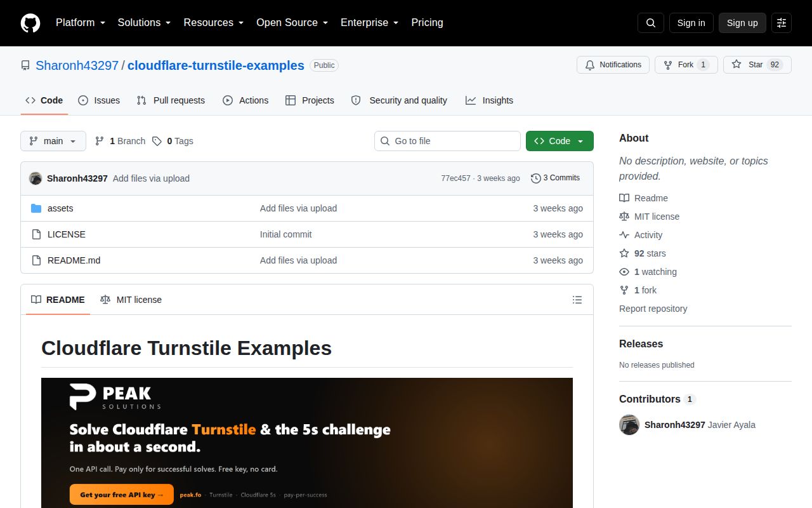Open the Security and quality tab
This screenshot has height=508, width=812.
(x=399, y=100)
